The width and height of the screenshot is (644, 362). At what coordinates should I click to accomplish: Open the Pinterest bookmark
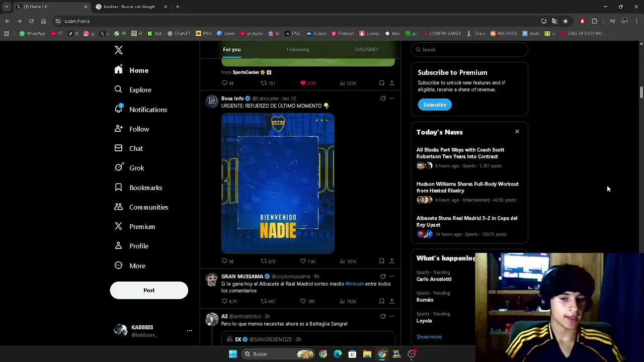[x=343, y=34]
